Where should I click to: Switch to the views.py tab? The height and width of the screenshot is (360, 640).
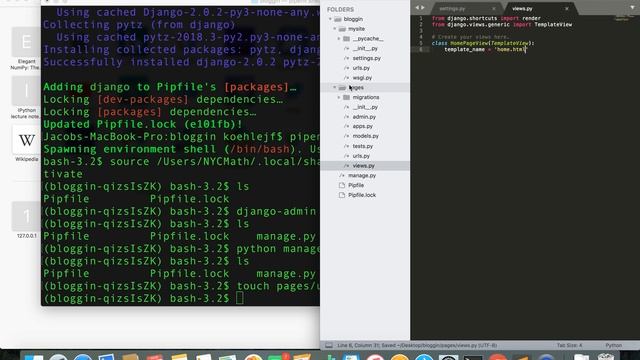click(522, 9)
